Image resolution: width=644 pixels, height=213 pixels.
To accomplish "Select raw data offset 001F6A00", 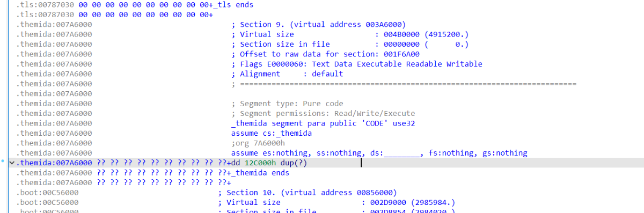I will (402, 54).
